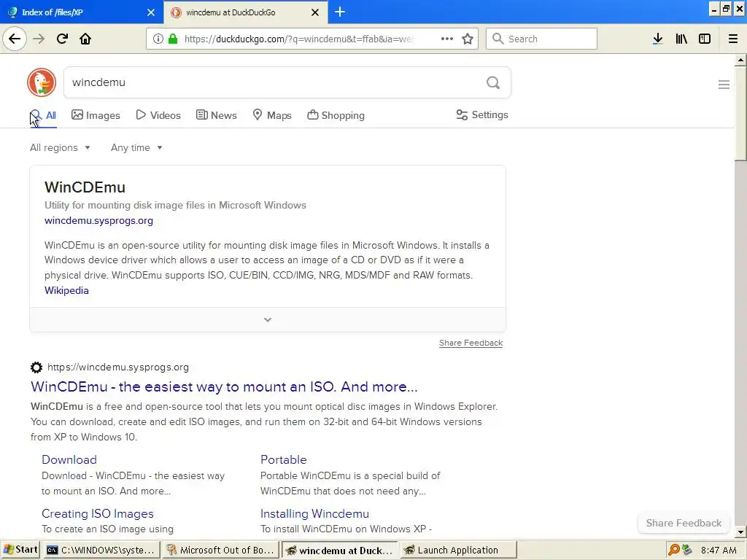Viewport: 747px width, 560px height.
Task: Reload the current page
Action: [x=62, y=39]
